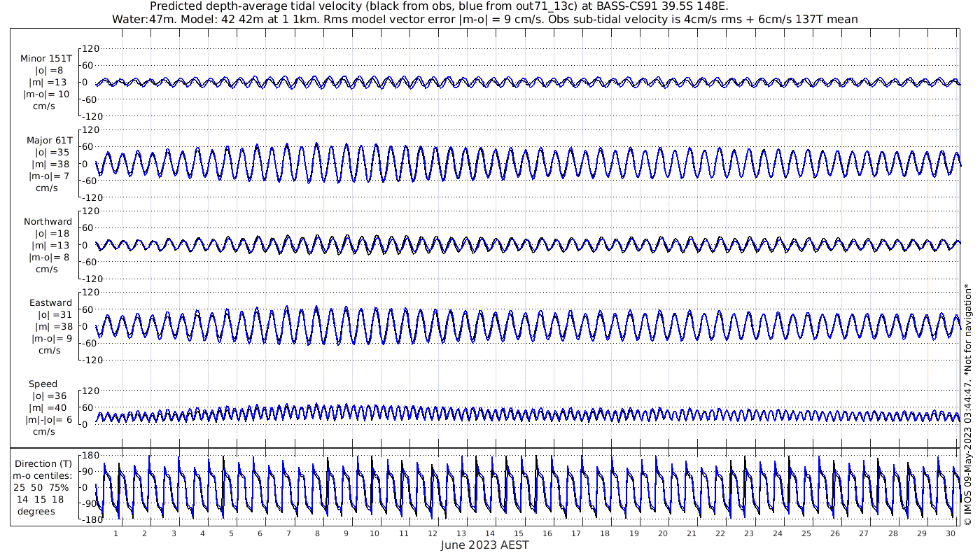Screen dimensions: 980x560
Task: Click '|m| =40' in the Speed panel
Action: (49, 408)
